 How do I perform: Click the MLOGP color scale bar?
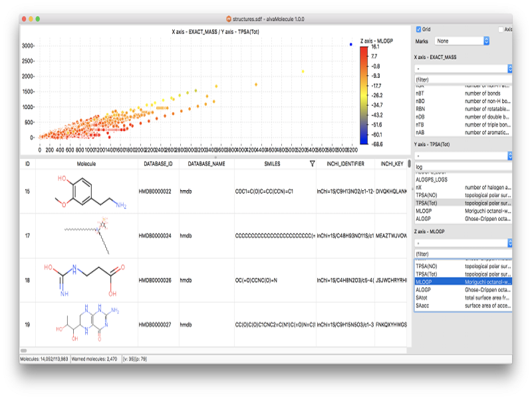[364, 96]
